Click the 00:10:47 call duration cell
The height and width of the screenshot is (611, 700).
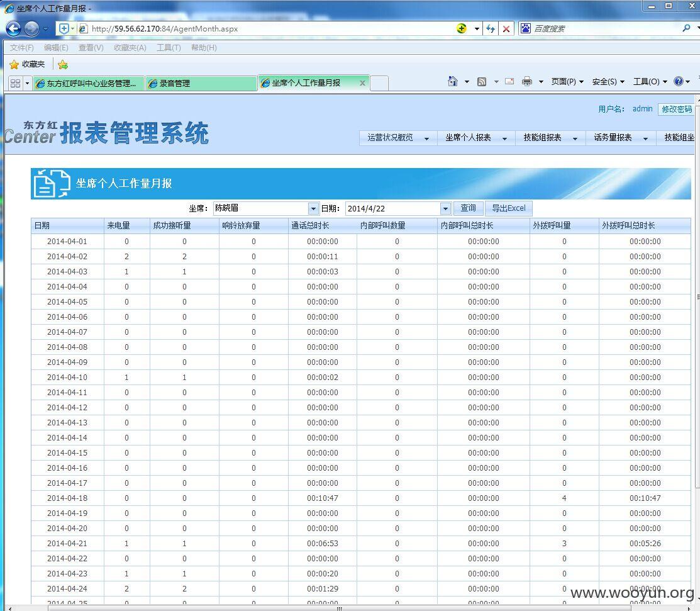pos(322,498)
